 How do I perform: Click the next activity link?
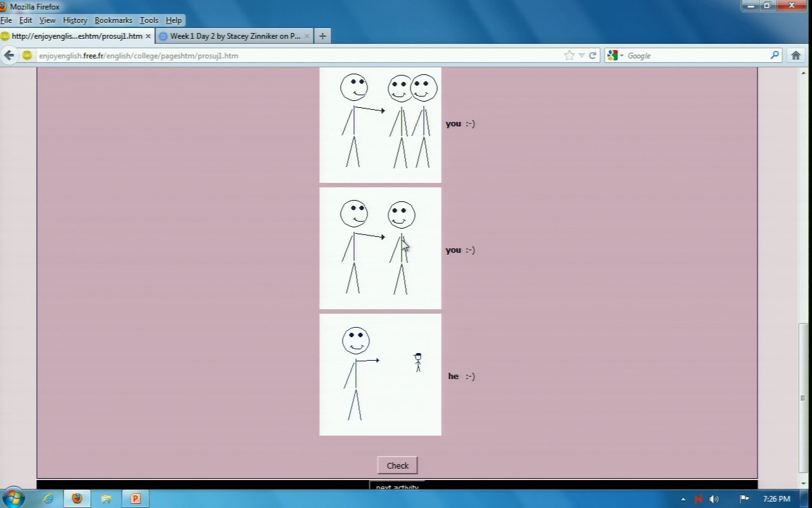coord(397,487)
